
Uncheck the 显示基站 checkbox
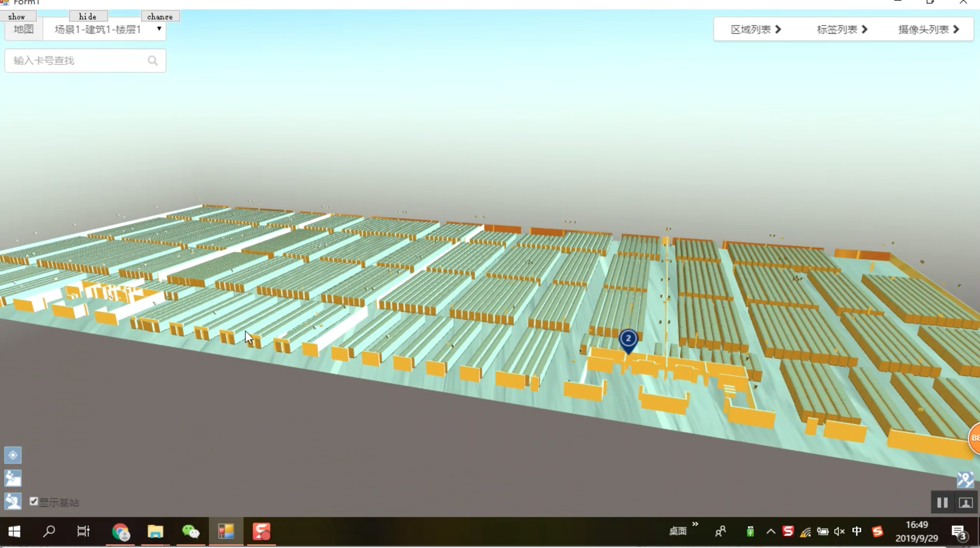click(34, 501)
